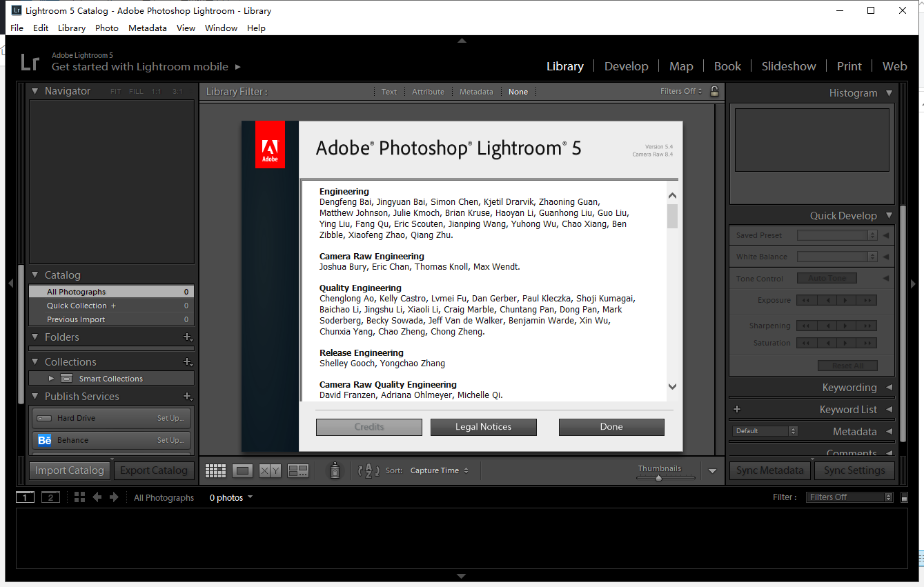Click second window display button 2
Screen dimensions: 924x587
click(50, 497)
